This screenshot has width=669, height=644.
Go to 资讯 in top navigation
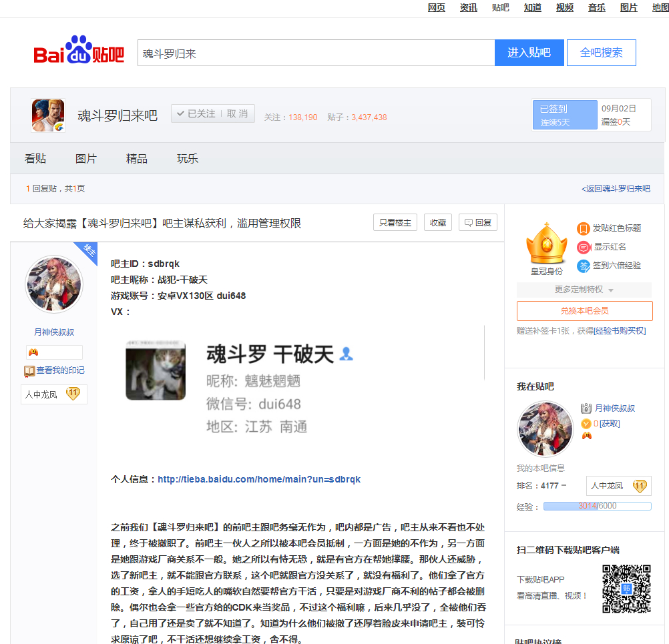coord(469,8)
